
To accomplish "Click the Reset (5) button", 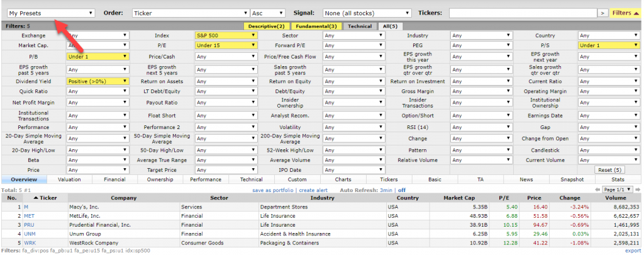I will [610, 170].
